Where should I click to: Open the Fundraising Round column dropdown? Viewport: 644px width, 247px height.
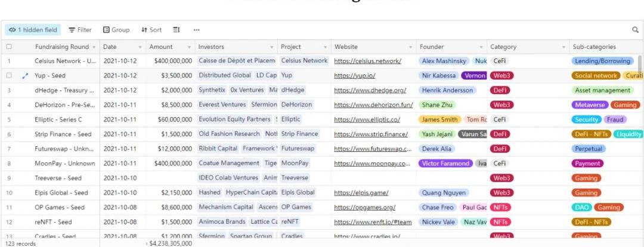94,47
